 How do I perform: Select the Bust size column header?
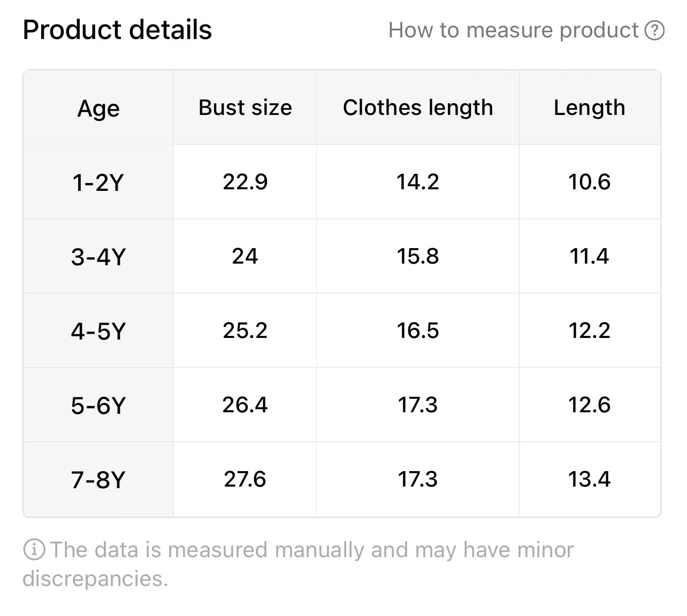pyautogui.click(x=245, y=107)
